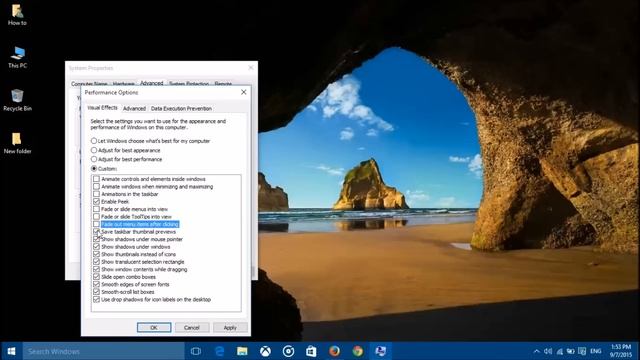The width and height of the screenshot is (640, 360).
Task: Show hidden tray icons with the chevron
Action: pos(536,351)
